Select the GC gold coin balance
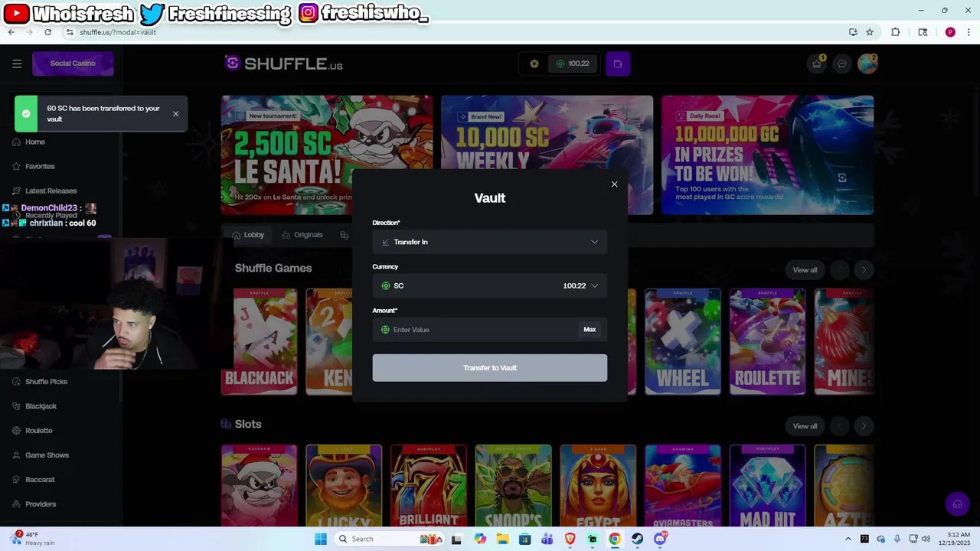The image size is (980, 551). [534, 64]
